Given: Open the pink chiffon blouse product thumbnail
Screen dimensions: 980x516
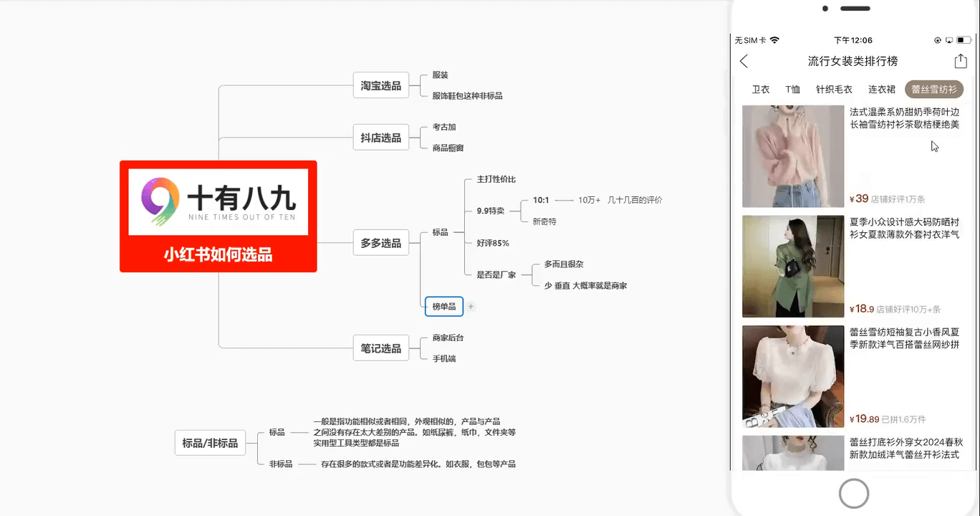Looking at the screenshot, I should 793,156.
